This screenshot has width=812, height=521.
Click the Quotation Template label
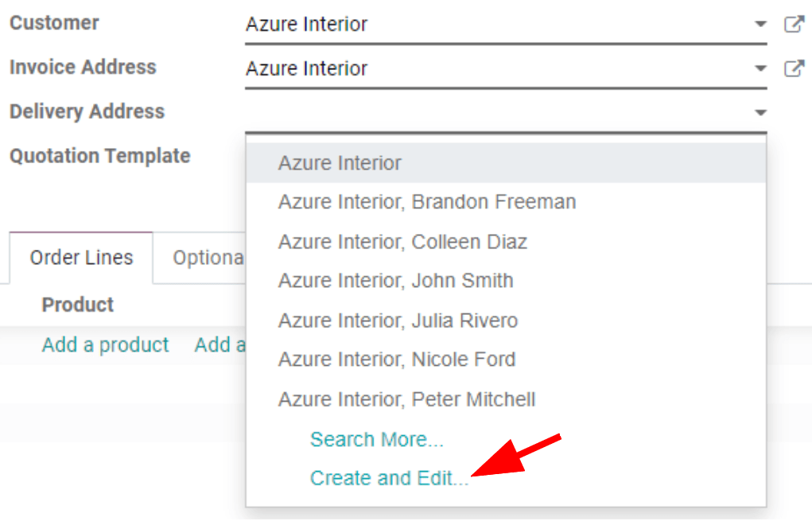100,156
